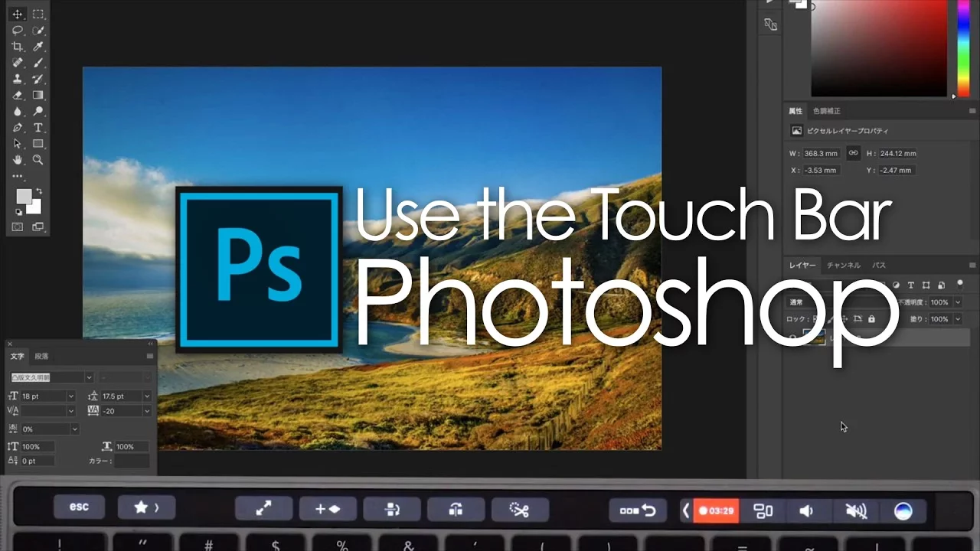Click the Y -2.47 mm field

click(x=896, y=170)
